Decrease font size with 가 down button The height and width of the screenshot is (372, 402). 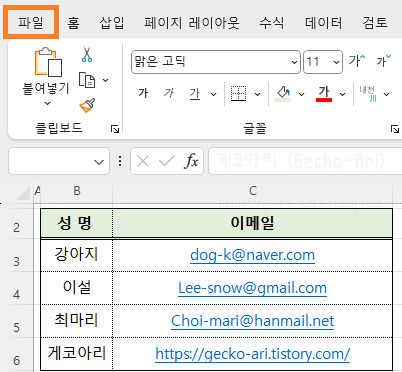(x=384, y=61)
